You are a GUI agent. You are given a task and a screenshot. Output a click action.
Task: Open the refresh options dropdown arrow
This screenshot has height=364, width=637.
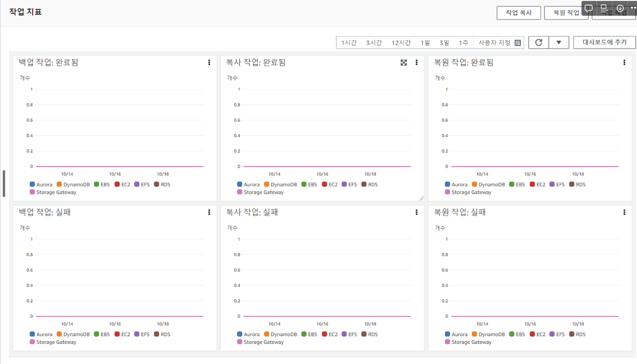[559, 43]
